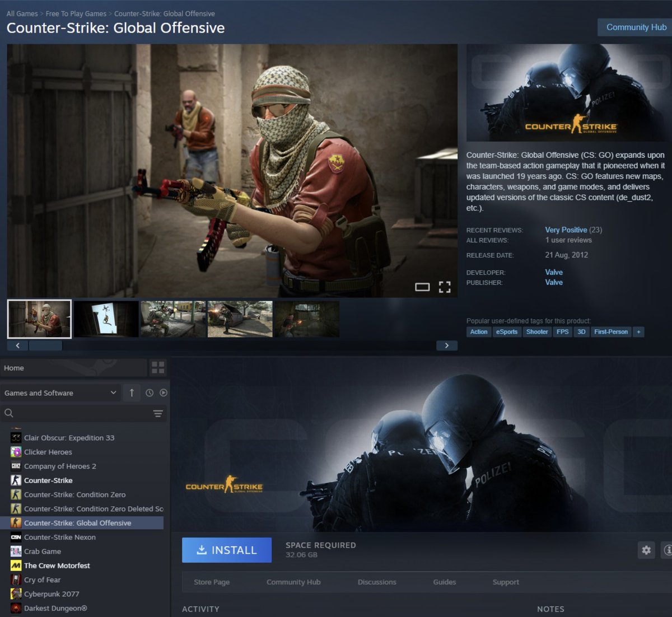Image resolution: width=672 pixels, height=617 pixels.
Task: Open the library Community Hub tab
Action: [x=293, y=582]
